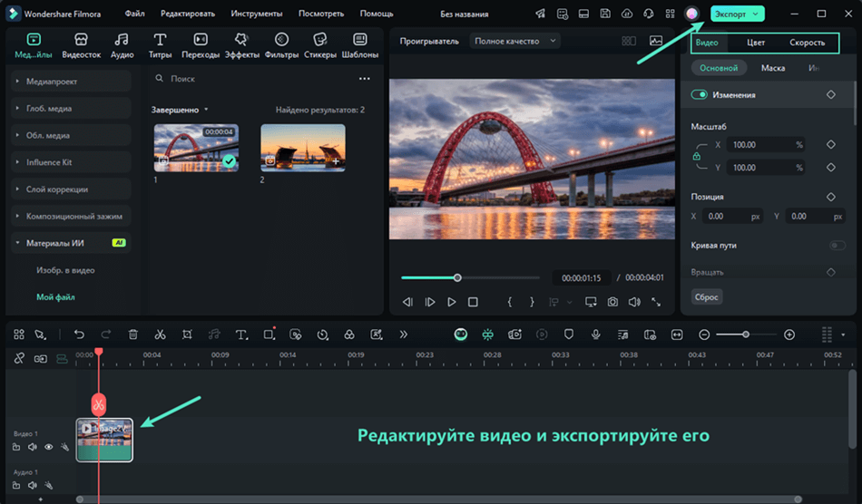Select Мой файл in sidebar
Viewport: 862px width, 504px height.
click(55, 297)
